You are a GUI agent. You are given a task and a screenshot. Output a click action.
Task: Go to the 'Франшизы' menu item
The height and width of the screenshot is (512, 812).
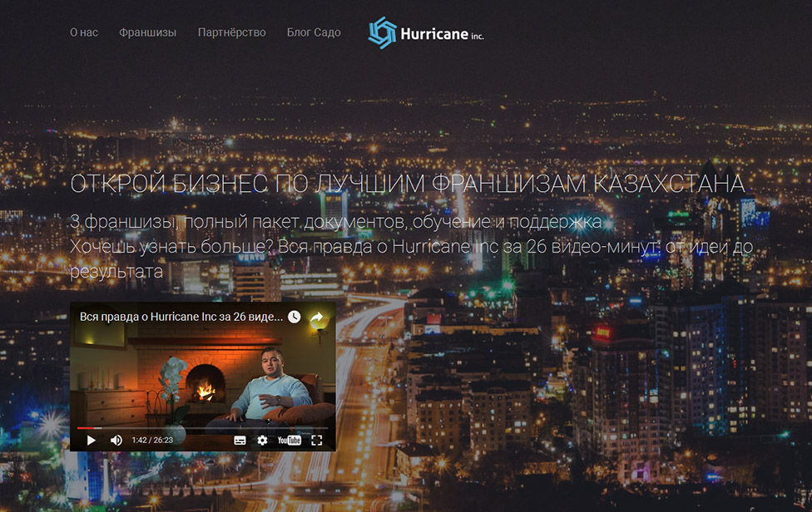click(147, 32)
